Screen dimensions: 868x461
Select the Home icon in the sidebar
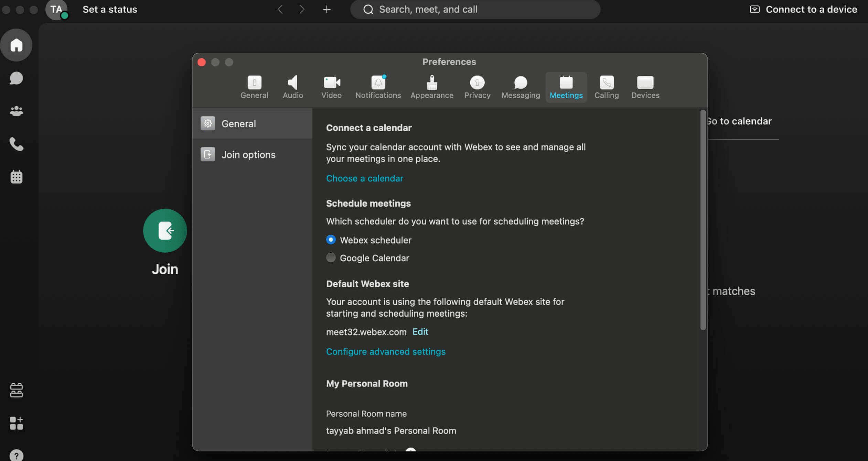tap(16, 45)
